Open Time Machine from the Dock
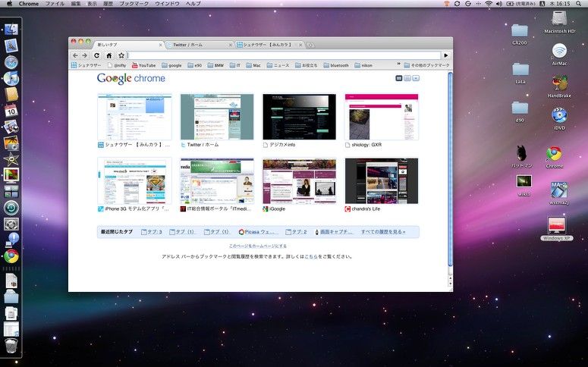 point(11,208)
